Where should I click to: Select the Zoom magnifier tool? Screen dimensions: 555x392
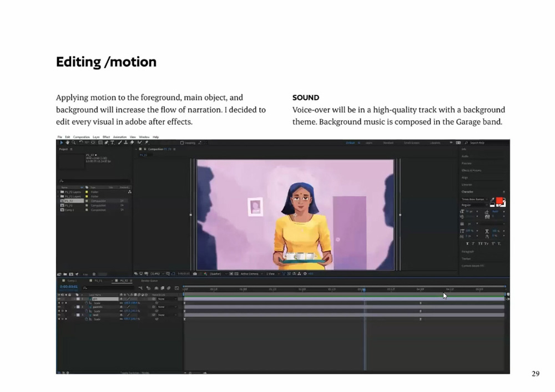coord(74,142)
